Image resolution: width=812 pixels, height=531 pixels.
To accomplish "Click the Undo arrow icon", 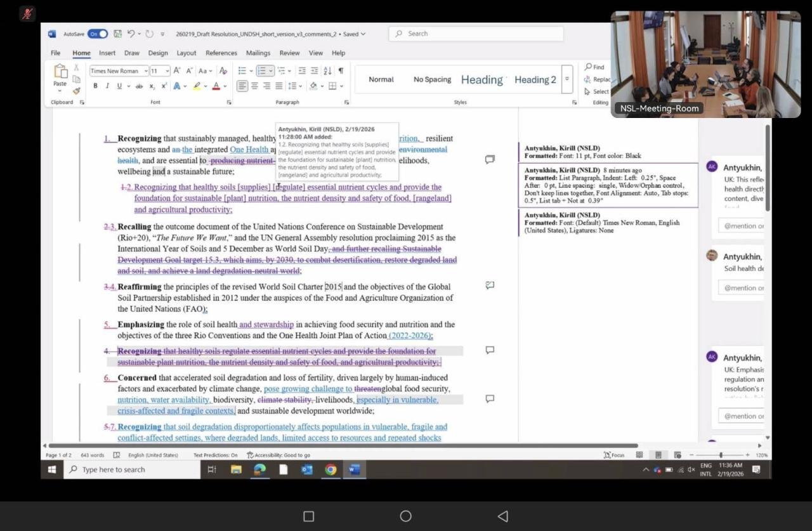I will [x=131, y=34].
